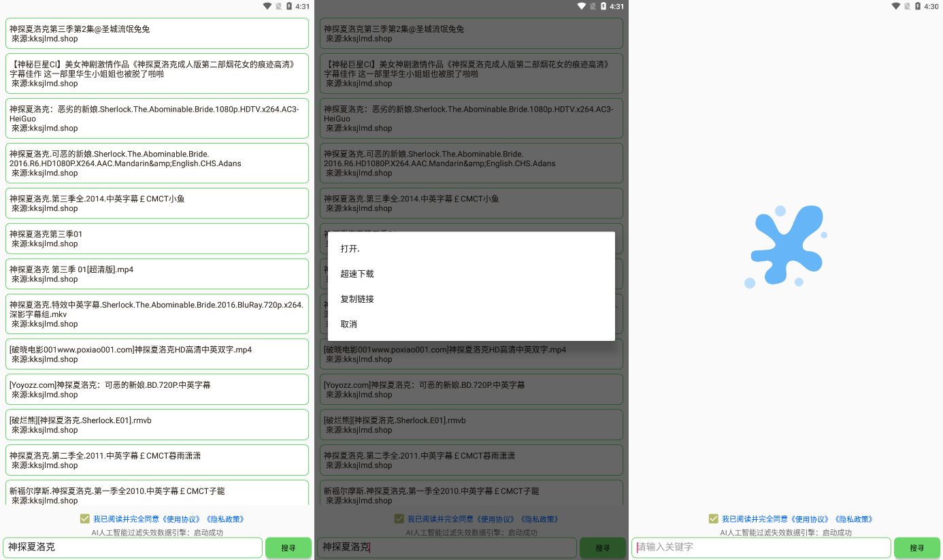Viewport: 943px width, 560px height.
Task: Tap the dark green 搜寻 button on middle screen
Action: (603, 547)
